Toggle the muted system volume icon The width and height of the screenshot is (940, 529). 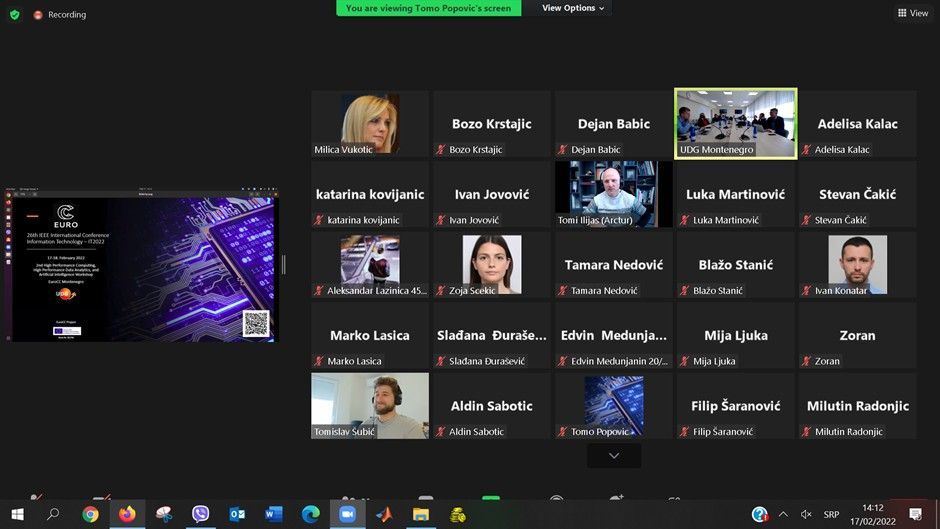pos(807,514)
